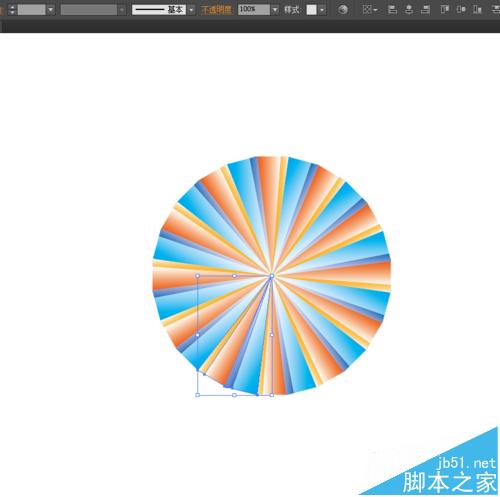Screen dimensions: 500x497
Task: Click the vertical align center icon
Action: pyautogui.click(x=461, y=9)
